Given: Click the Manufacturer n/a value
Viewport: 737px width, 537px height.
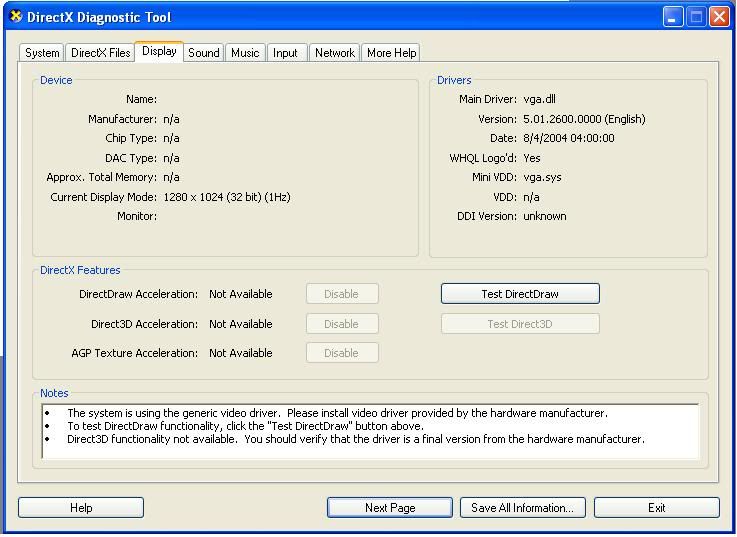Looking at the screenshot, I should (171, 119).
